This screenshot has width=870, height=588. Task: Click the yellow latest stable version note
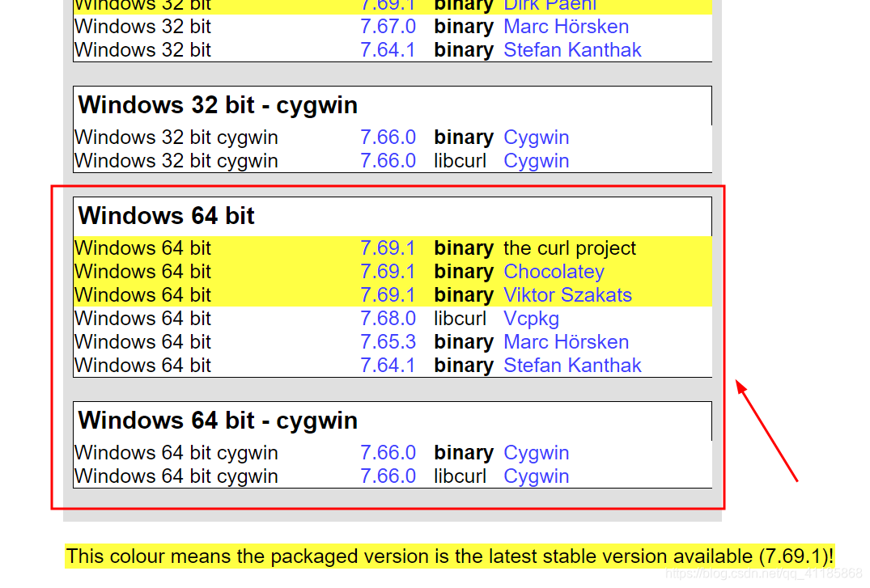tap(449, 556)
